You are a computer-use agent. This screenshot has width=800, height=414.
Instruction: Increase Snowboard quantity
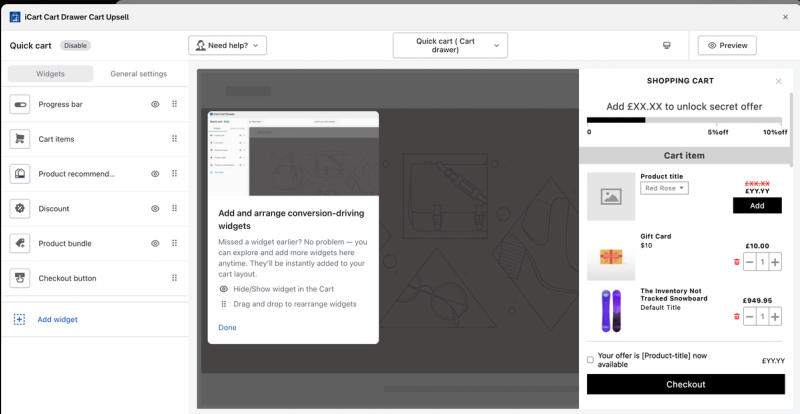775,316
